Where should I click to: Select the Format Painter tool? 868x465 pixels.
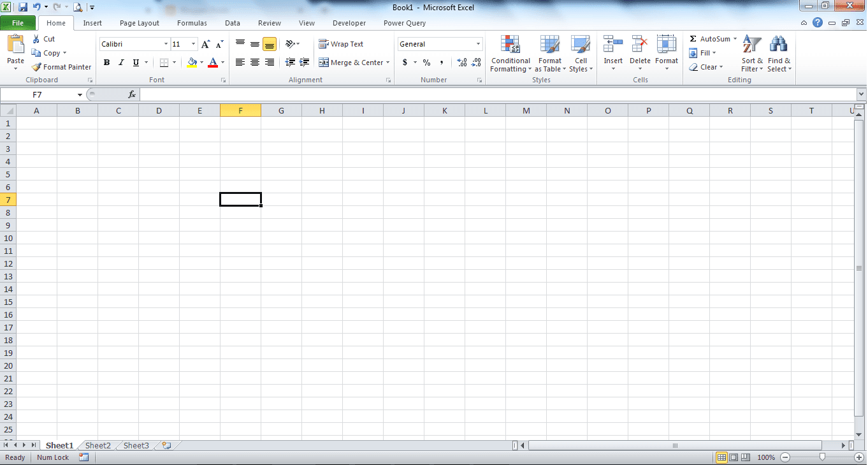coord(62,67)
